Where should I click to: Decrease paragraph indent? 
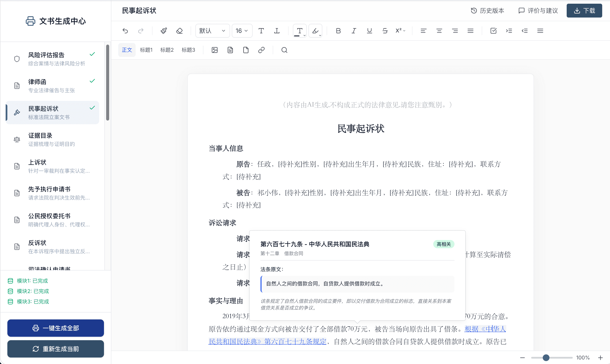[x=525, y=31]
